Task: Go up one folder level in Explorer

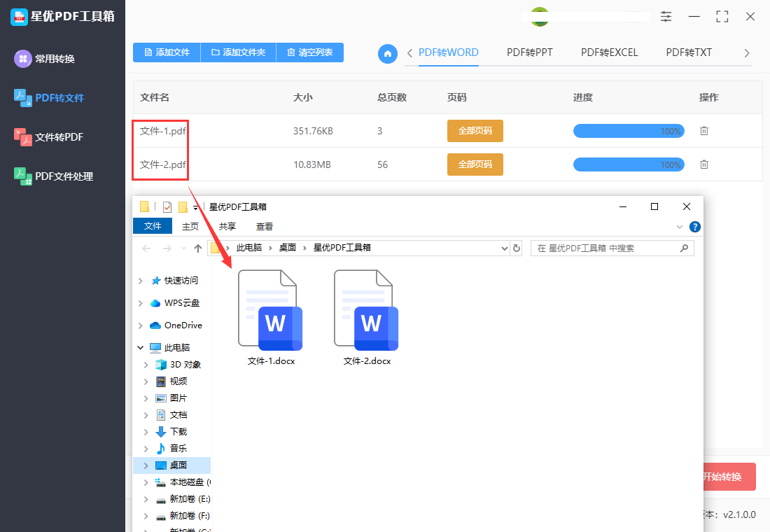Action: [198, 248]
